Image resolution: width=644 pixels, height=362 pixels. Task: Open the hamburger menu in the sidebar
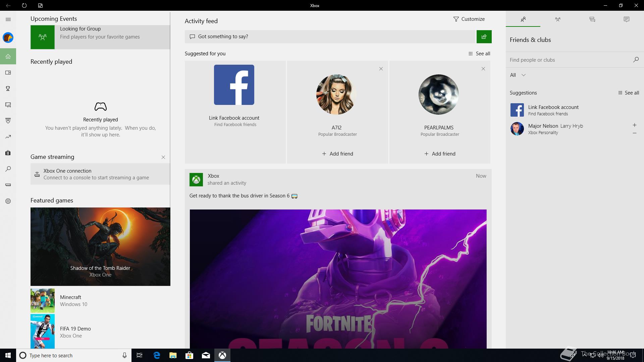[8, 19]
